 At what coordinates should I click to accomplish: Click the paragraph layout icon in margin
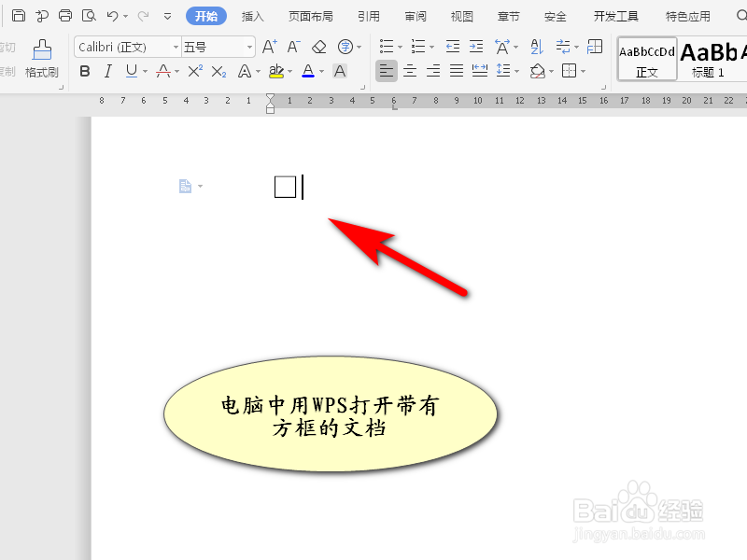click(185, 186)
